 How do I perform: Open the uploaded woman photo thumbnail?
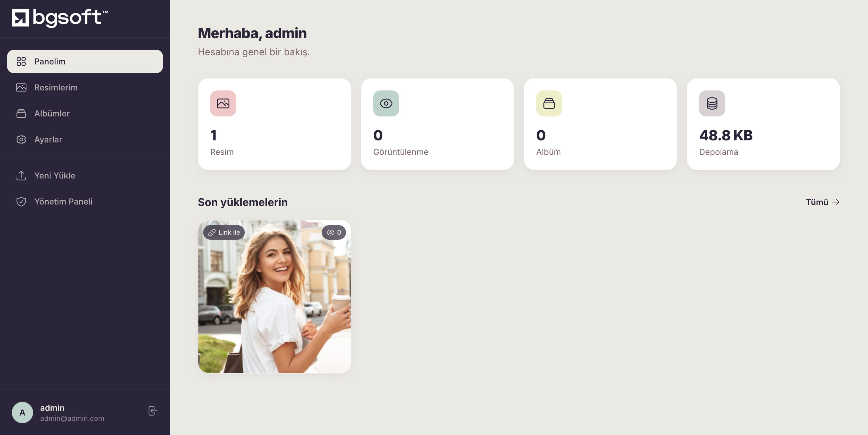(274, 297)
